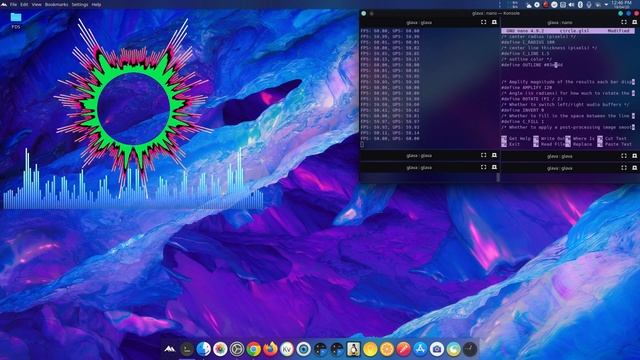Click the weather cloud icon in system tray
The image size is (640, 360).
coord(529,5)
